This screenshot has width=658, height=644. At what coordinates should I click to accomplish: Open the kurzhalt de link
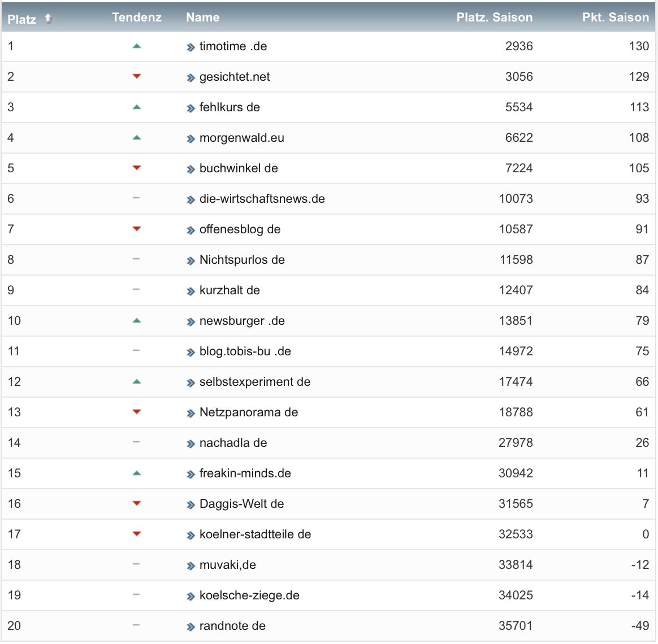click(x=230, y=290)
